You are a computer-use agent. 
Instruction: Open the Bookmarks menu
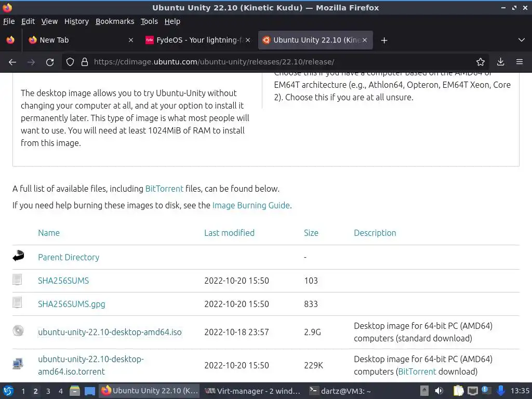(x=115, y=21)
